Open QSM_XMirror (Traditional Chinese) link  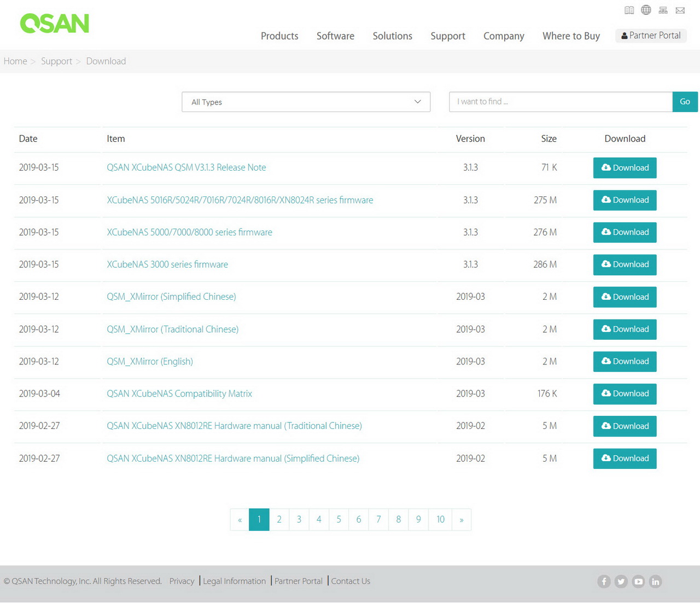click(x=173, y=329)
